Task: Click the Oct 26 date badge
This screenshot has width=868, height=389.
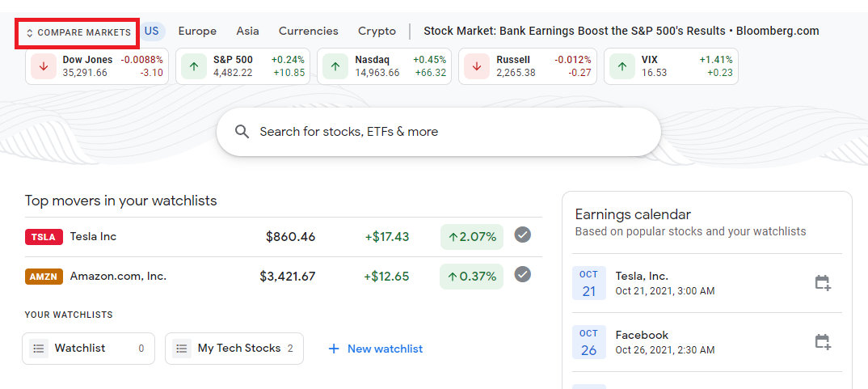Action: coord(589,342)
